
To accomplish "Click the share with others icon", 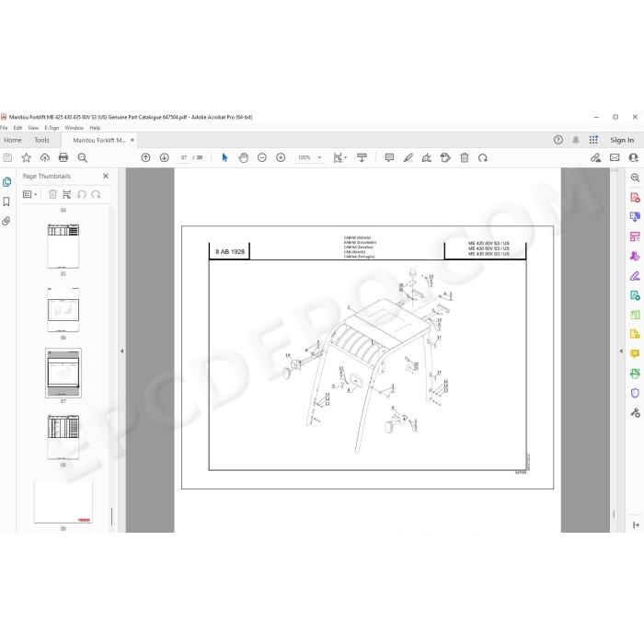I will pos(633,157).
